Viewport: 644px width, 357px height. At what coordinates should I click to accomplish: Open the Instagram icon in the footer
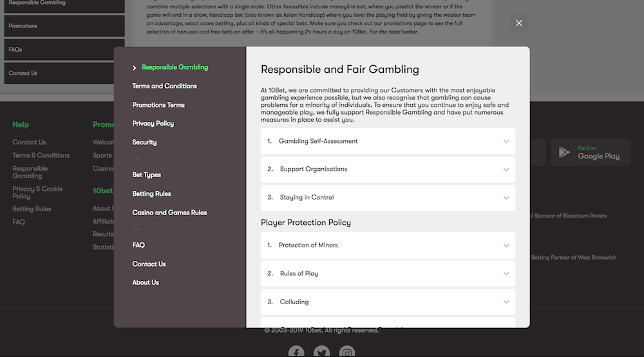(x=347, y=351)
